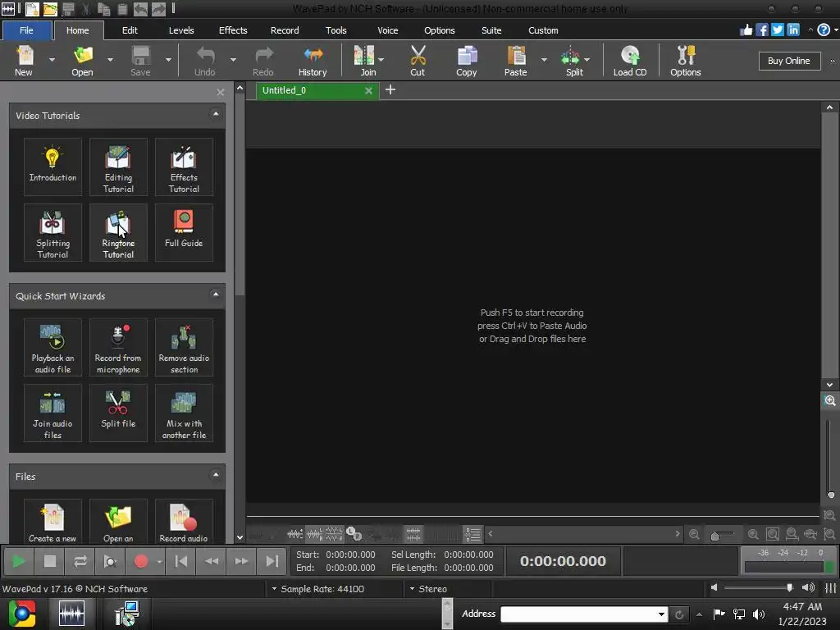Open the Options tools icon
This screenshot has width=840, height=630.
click(686, 61)
